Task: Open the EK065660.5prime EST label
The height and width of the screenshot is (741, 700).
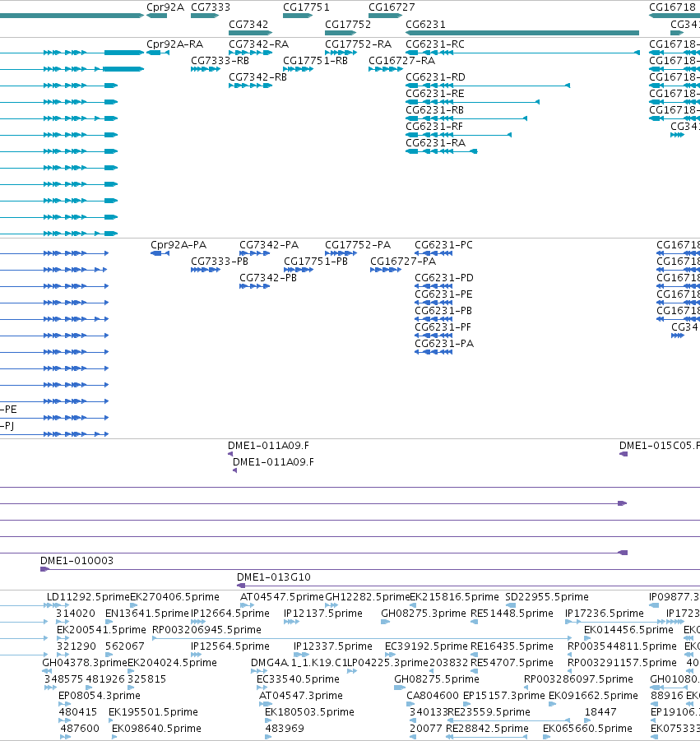Action: pyautogui.click(x=587, y=729)
